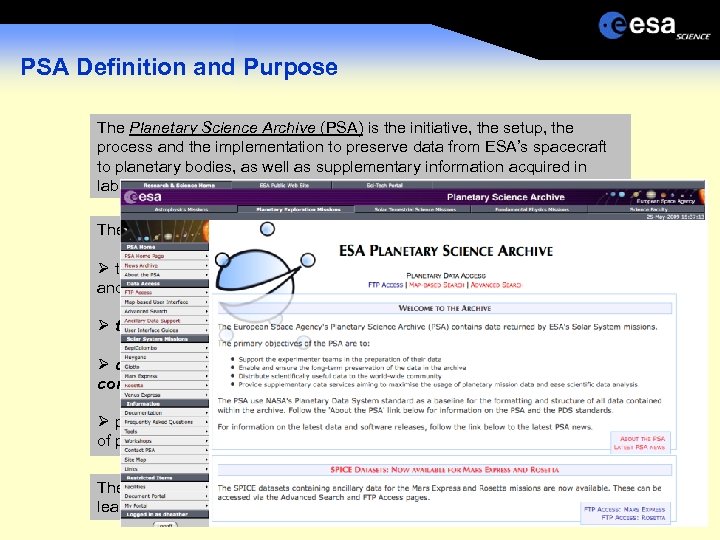The height and width of the screenshot is (540, 720).
Task: Open PSA Home Page in the sidebar
Action: click(165, 256)
